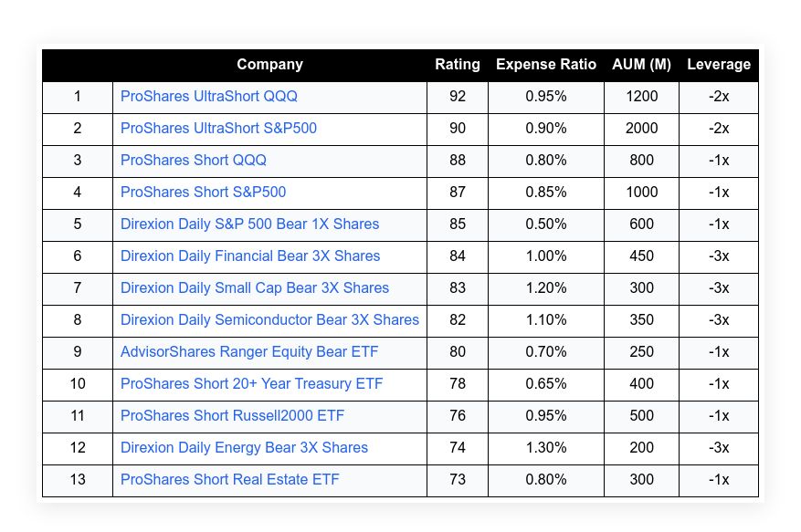Click the Leverage column header
The image size is (801, 532).
point(719,65)
